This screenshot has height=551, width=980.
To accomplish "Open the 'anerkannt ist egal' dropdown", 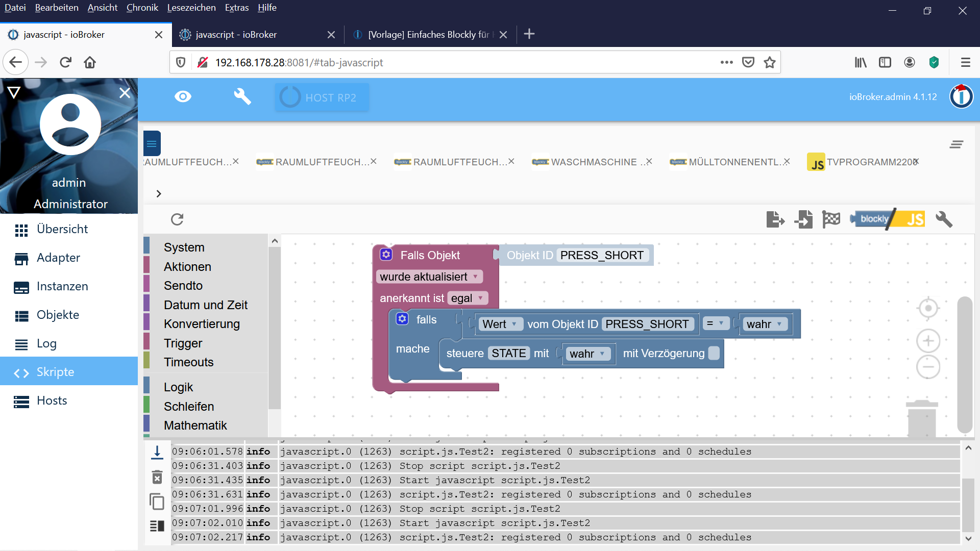I will point(468,298).
